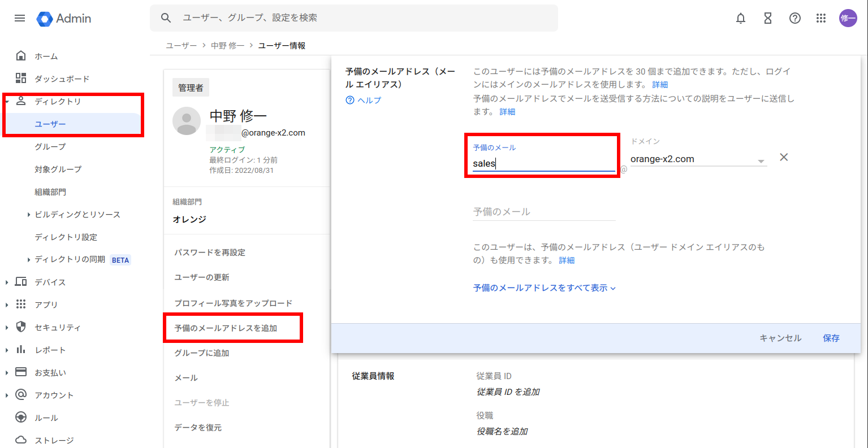868x448 pixels.
Task: Click the purple account avatar
Action: coord(848,18)
